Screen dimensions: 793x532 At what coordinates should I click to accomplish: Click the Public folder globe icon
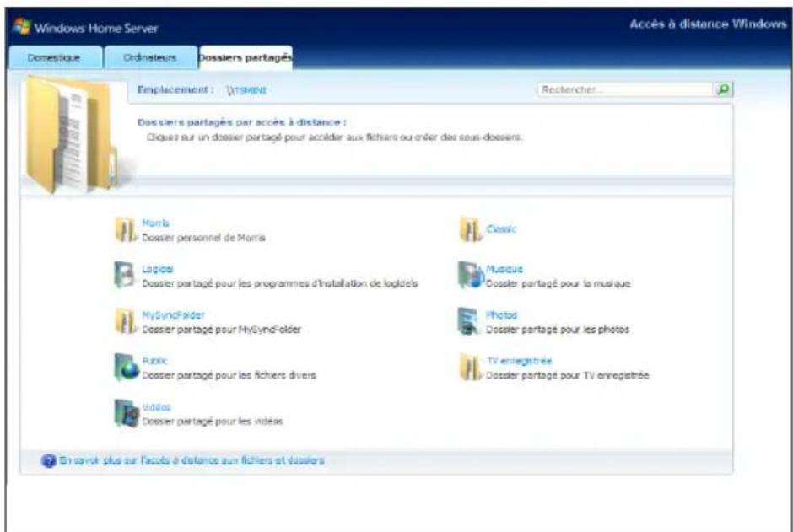[127, 368]
